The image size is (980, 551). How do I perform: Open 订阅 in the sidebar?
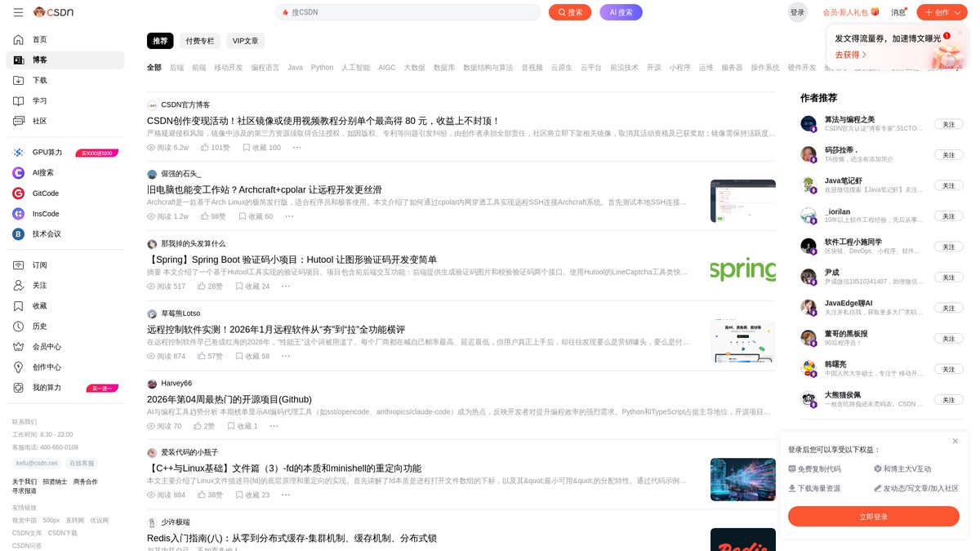point(65,265)
